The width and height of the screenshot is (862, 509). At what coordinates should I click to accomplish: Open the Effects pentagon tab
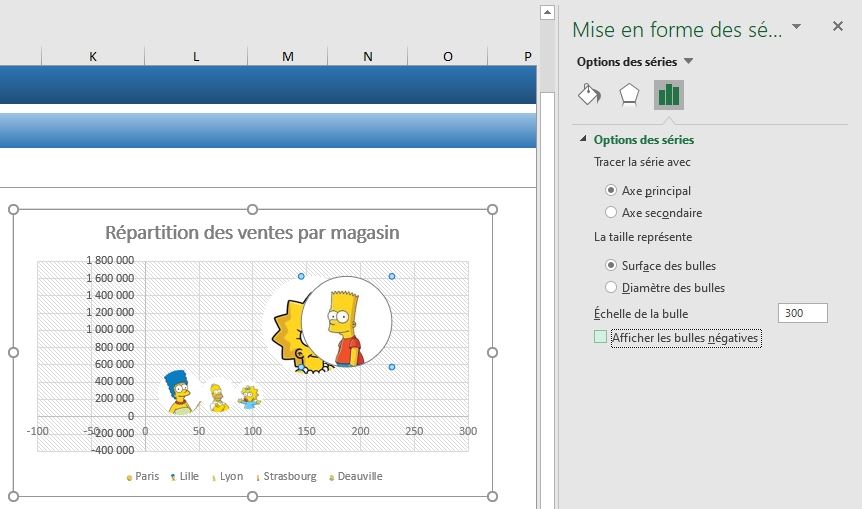[629, 95]
